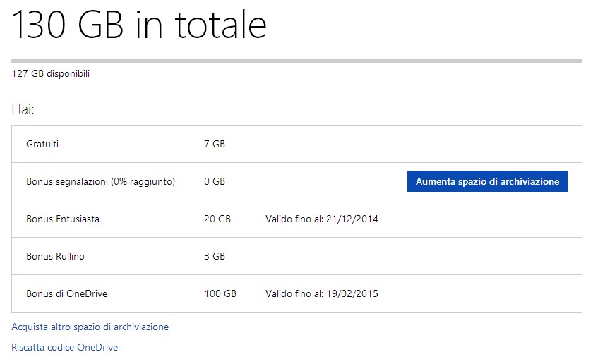The width and height of the screenshot is (593, 364).
Task: Select the 127 GB disponibili text
Action: pyautogui.click(x=51, y=73)
